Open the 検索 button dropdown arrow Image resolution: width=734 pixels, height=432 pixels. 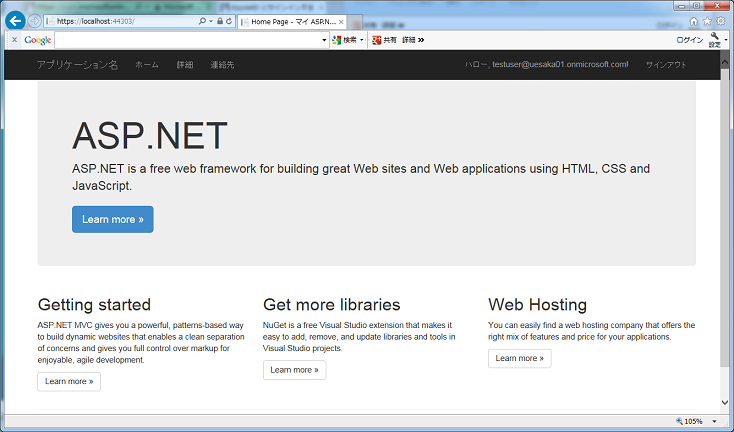(x=361, y=40)
